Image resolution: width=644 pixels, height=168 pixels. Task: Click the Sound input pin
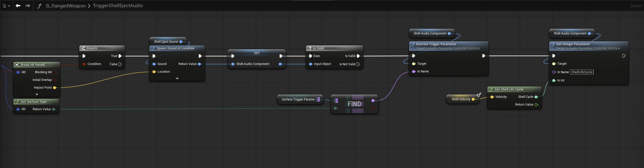point(154,64)
